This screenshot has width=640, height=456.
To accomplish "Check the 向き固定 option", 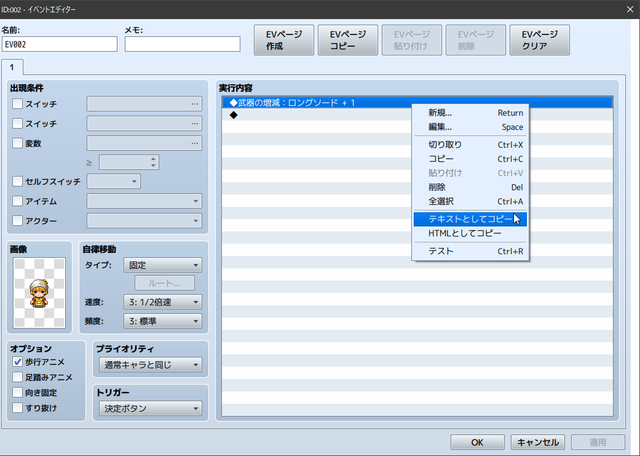I will [17, 392].
